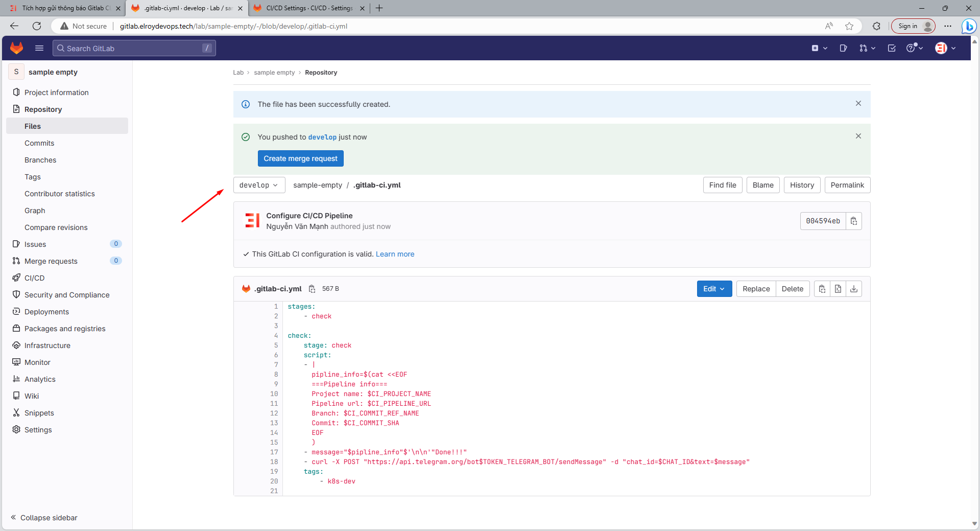This screenshot has width=980, height=531.
Task: Open Configure CI/CD Pipeline commit
Action: [x=309, y=216]
